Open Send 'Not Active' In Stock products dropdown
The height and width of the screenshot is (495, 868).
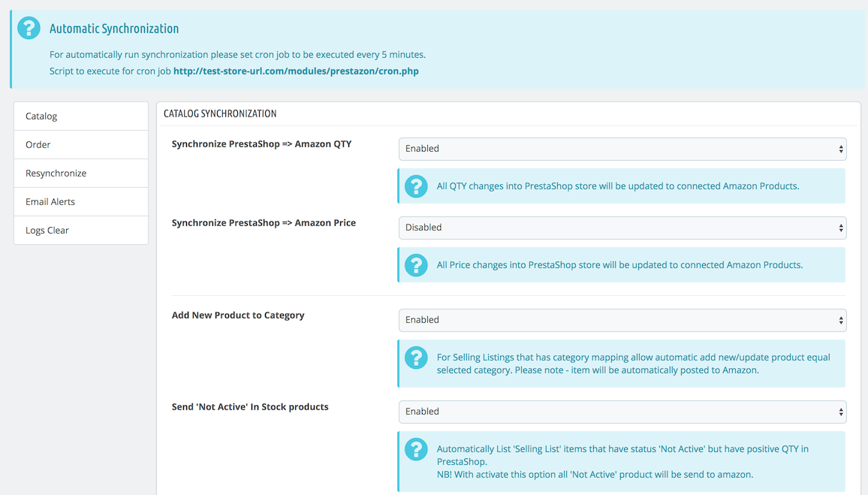coord(622,412)
